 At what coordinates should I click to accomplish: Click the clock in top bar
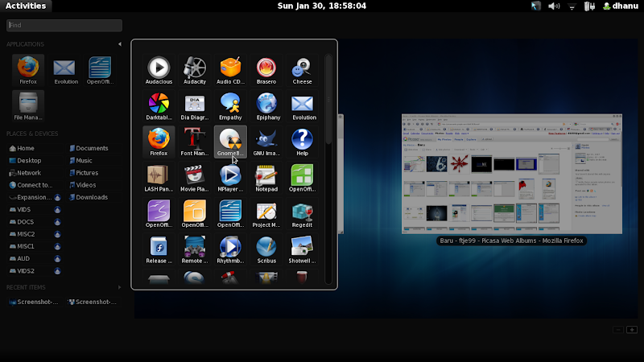point(321,6)
